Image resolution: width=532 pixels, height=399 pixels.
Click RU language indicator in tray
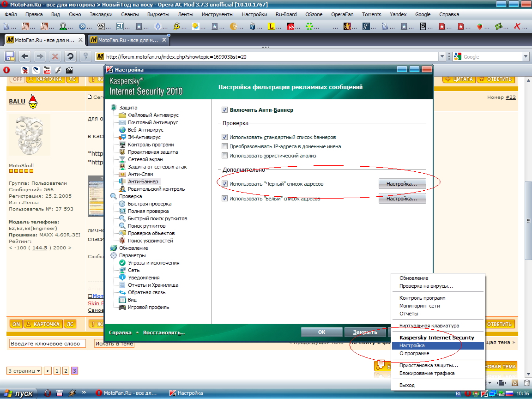pos(459,393)
